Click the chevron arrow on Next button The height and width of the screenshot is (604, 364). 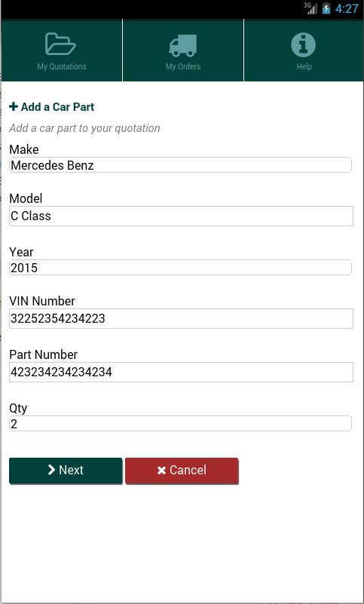51,470
